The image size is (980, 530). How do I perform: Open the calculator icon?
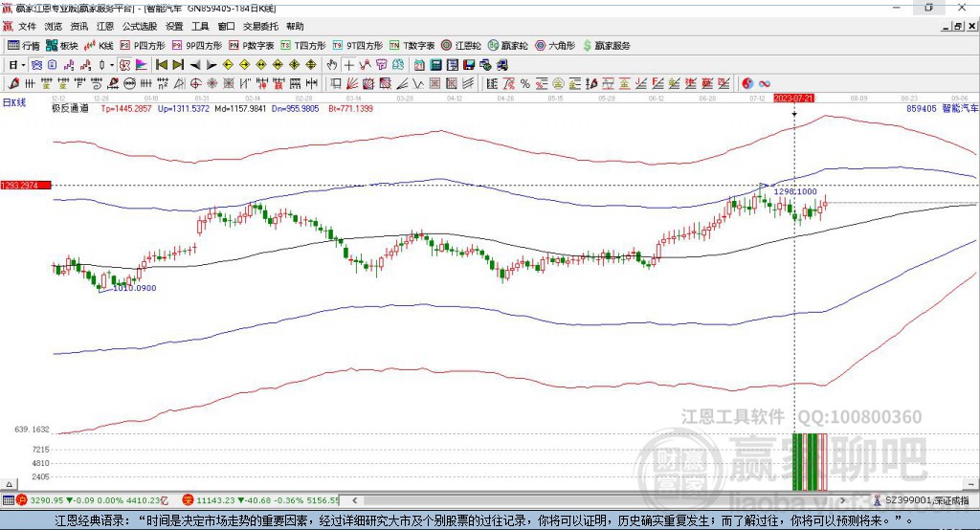[x=435, y=65]
